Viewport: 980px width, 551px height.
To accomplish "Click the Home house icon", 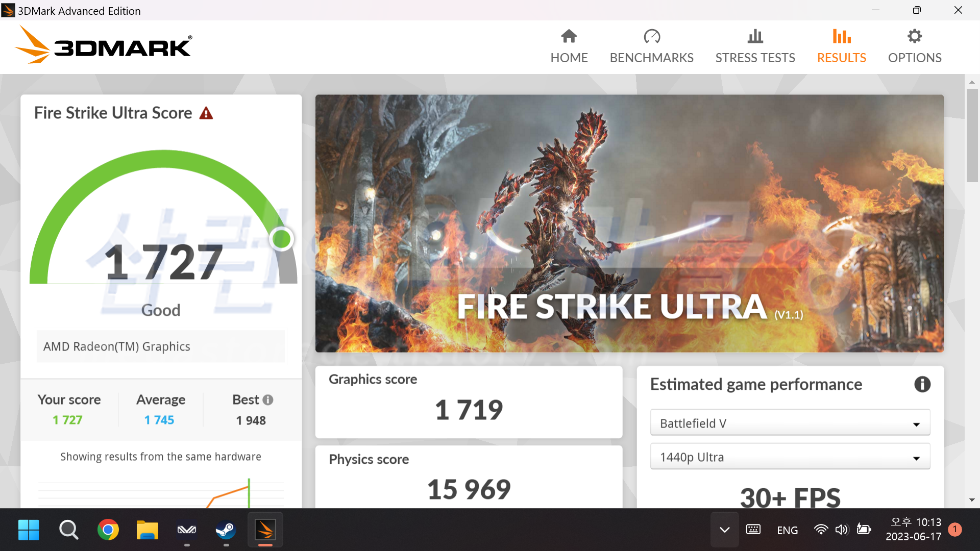I will pos(569,37).
